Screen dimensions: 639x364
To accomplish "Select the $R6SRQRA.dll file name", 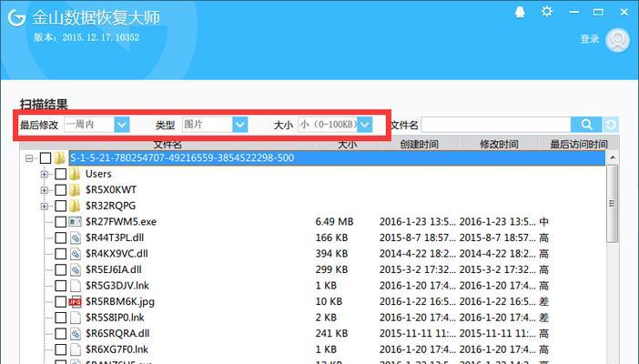I will point(117,333).
